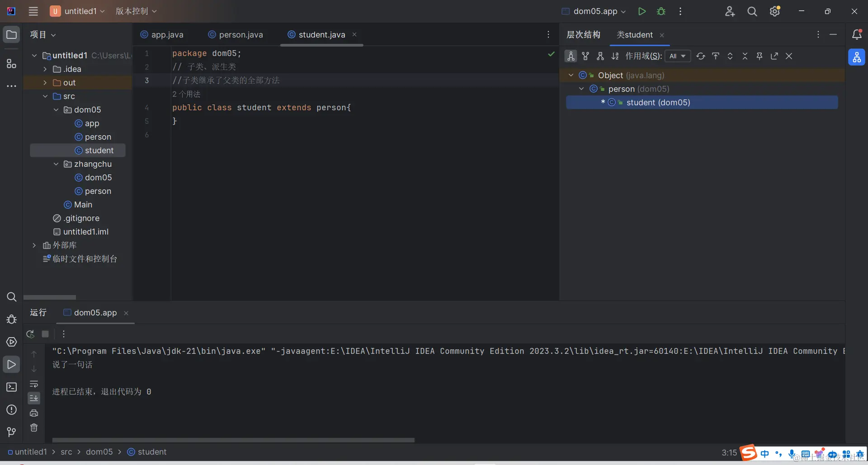Expand the .idea folder

[x=45, y=69]
